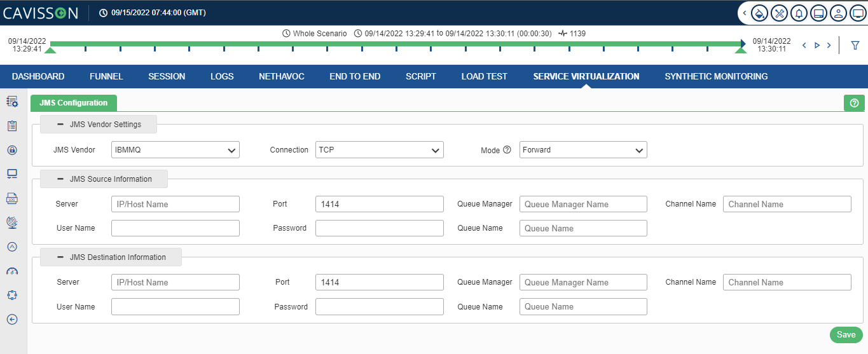Open the LOAD TEST menu
Image resolution: width=868 pixels, height=354 pixels.
click(x=485, y=76)
